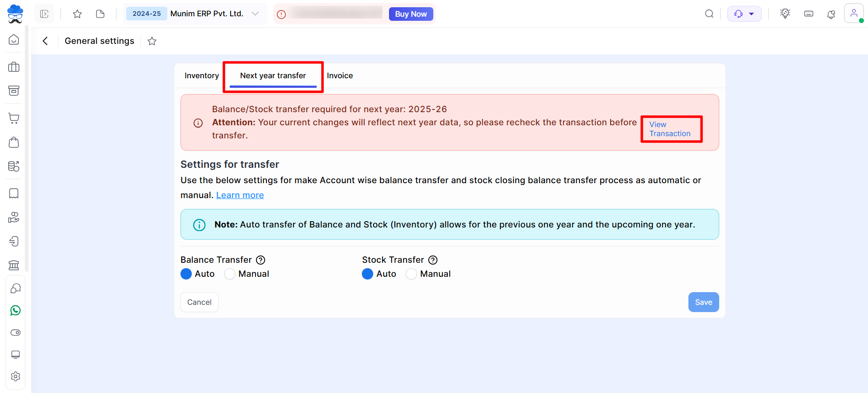Click the shopping cart sidebar icon

click(x=14, y=118)
